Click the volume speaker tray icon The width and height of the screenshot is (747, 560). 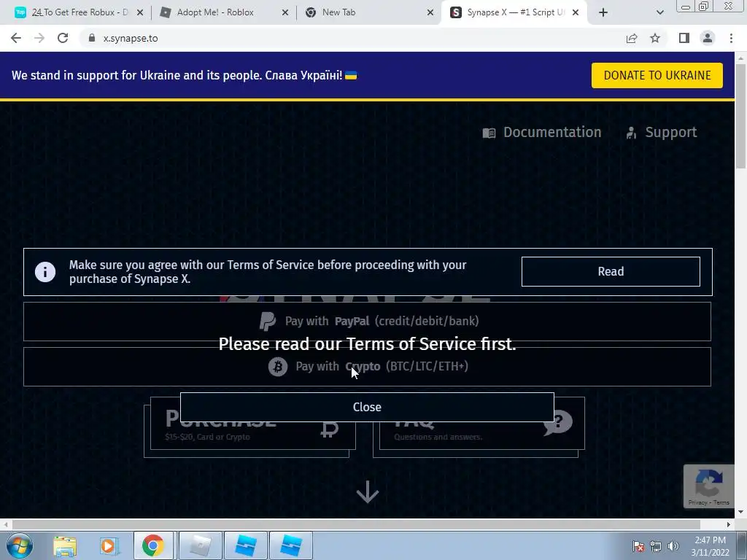tap(673, 546)
